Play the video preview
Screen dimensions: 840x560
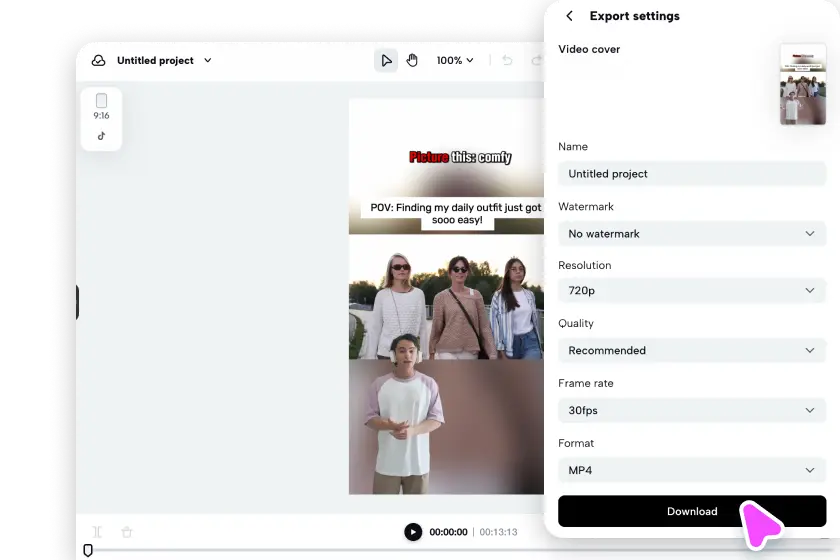(x=413, y=532)
